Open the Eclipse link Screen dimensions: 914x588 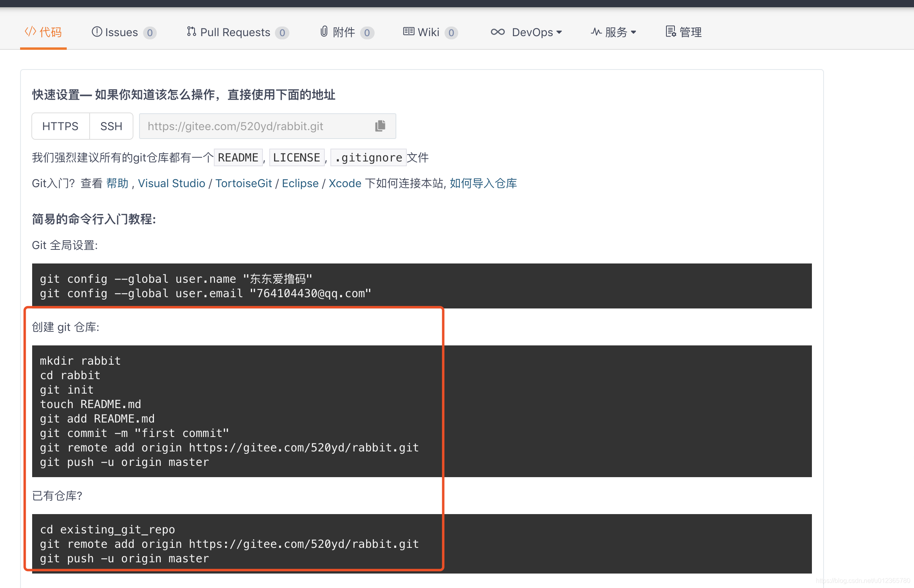coord(300,183)
